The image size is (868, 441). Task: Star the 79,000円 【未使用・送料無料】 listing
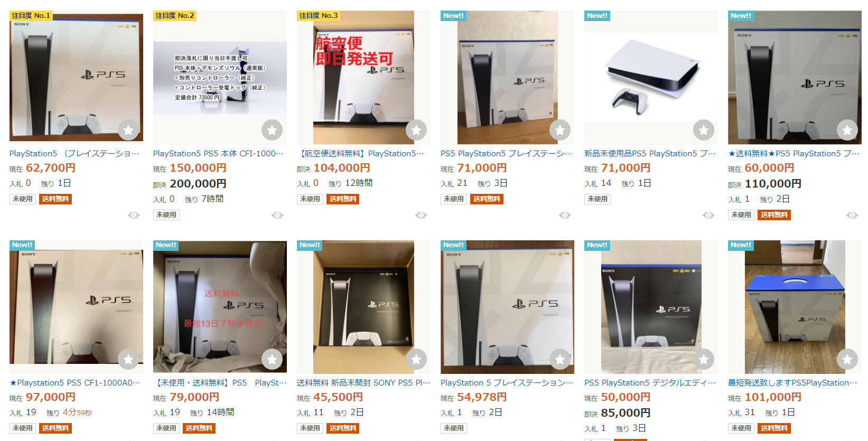272,360
